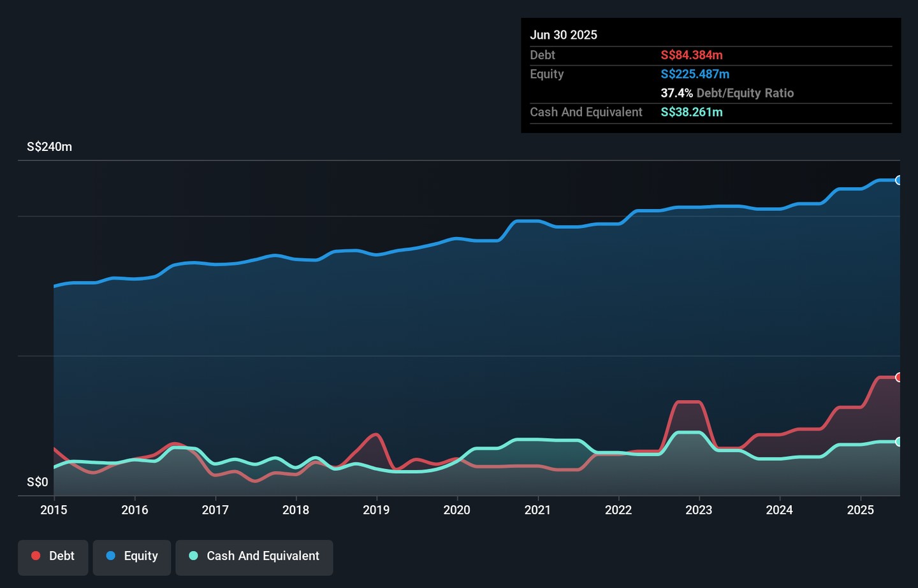Click the S$0 y-axis label

[x=38, y=482]
